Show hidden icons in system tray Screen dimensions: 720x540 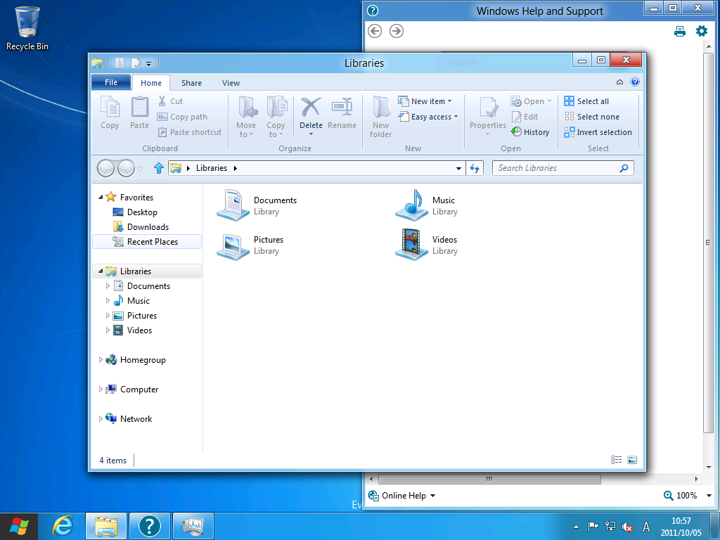tap(576, 527)
